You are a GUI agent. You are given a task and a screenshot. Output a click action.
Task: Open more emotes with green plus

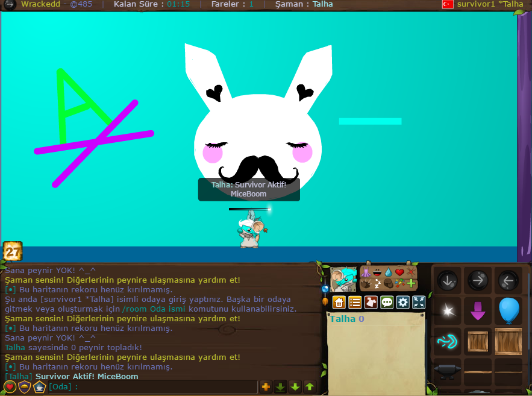pyautogui.click(x=412, y=283)
